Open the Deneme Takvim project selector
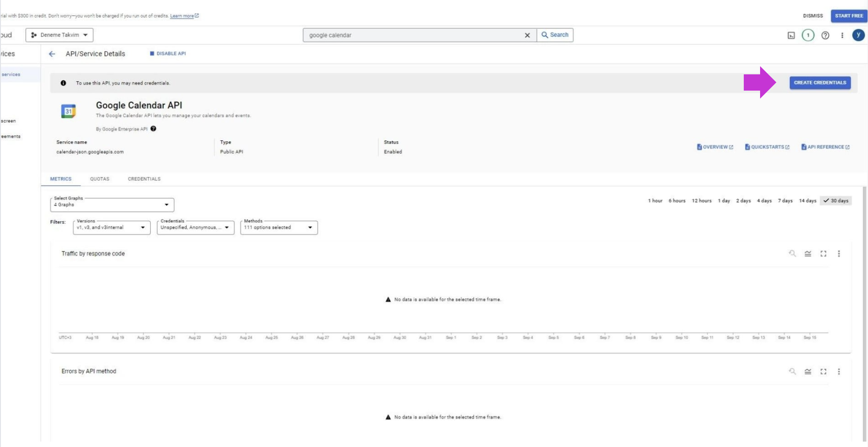The image size is (868, 447). pyautogui.click(x=60, y=35)
